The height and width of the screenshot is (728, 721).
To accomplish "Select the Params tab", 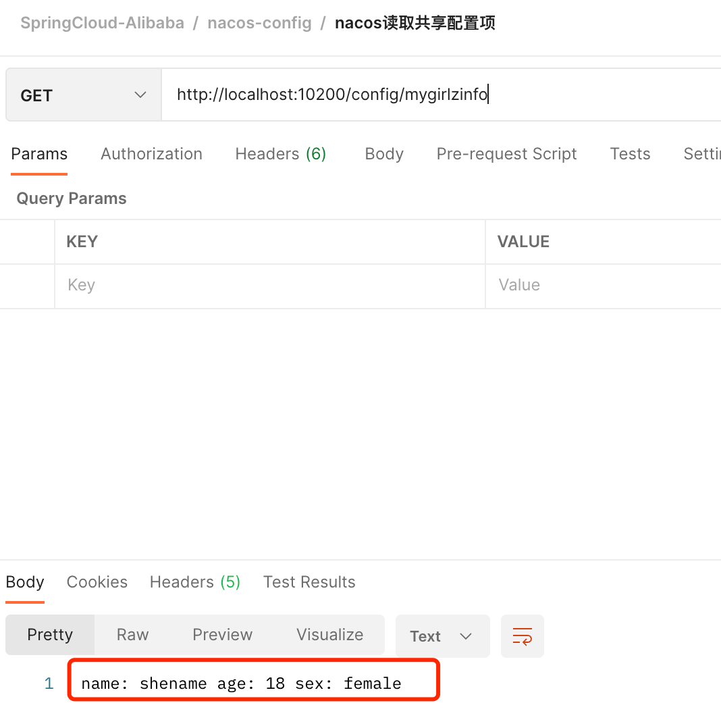I will coord(39,154).
